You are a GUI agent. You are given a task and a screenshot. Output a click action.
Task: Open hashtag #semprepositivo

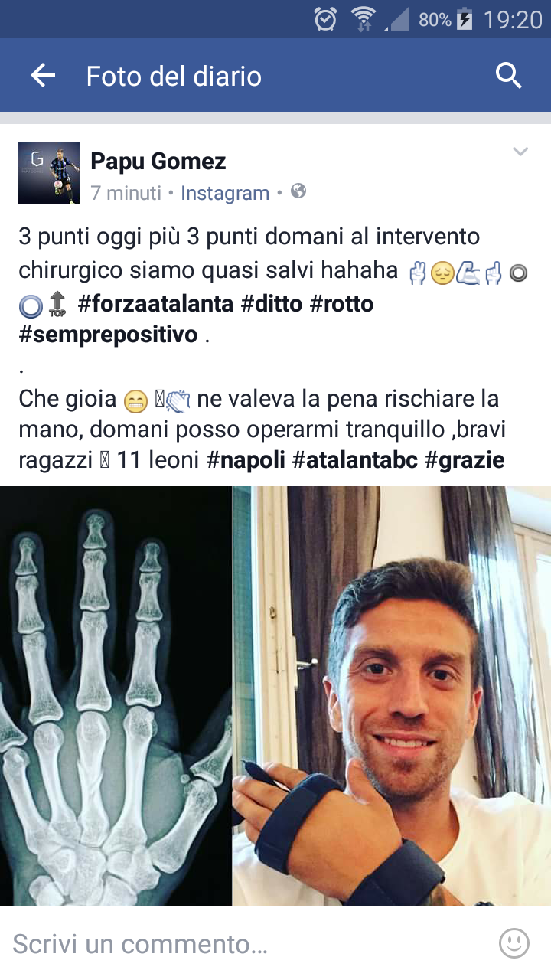(108, 335)
